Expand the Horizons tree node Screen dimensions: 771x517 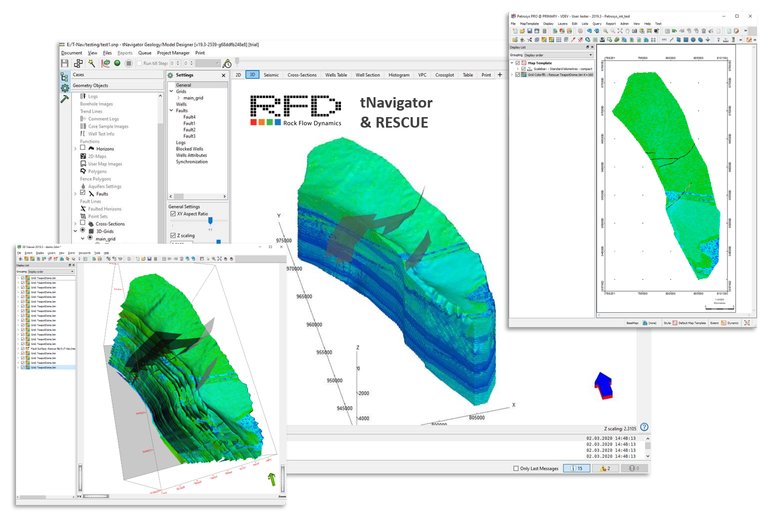tap(75, 149)
